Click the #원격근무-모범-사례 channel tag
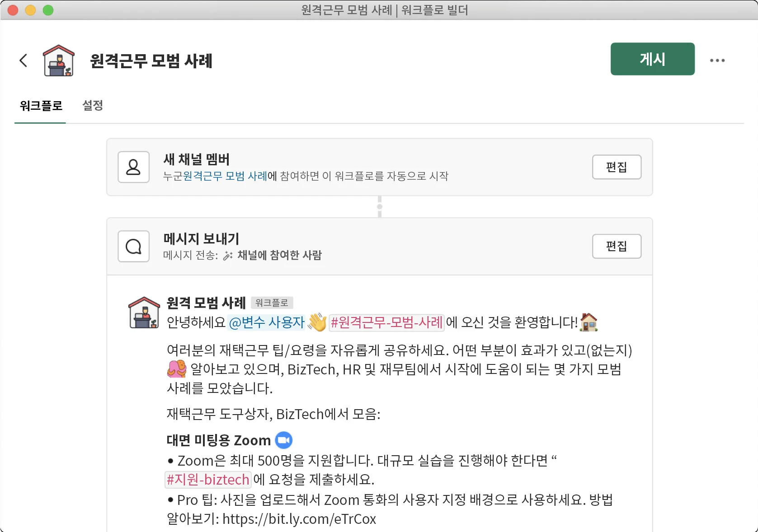 (x=386, y=322)
